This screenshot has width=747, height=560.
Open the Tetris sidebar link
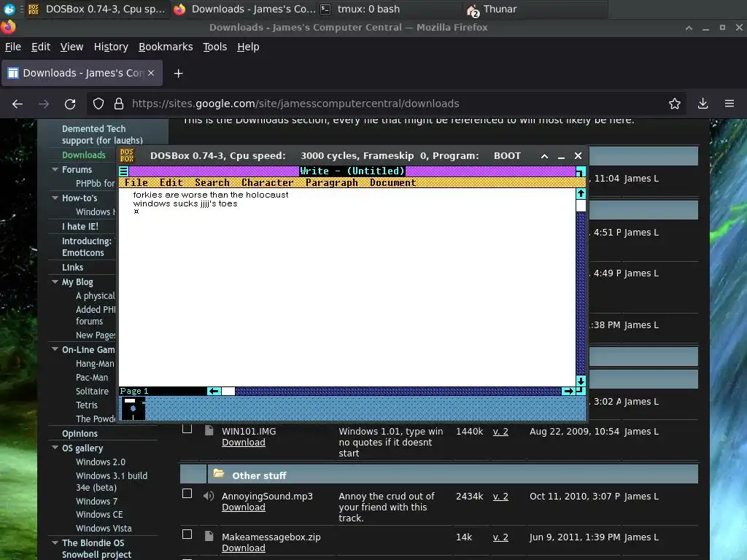[x=87, y=405]
